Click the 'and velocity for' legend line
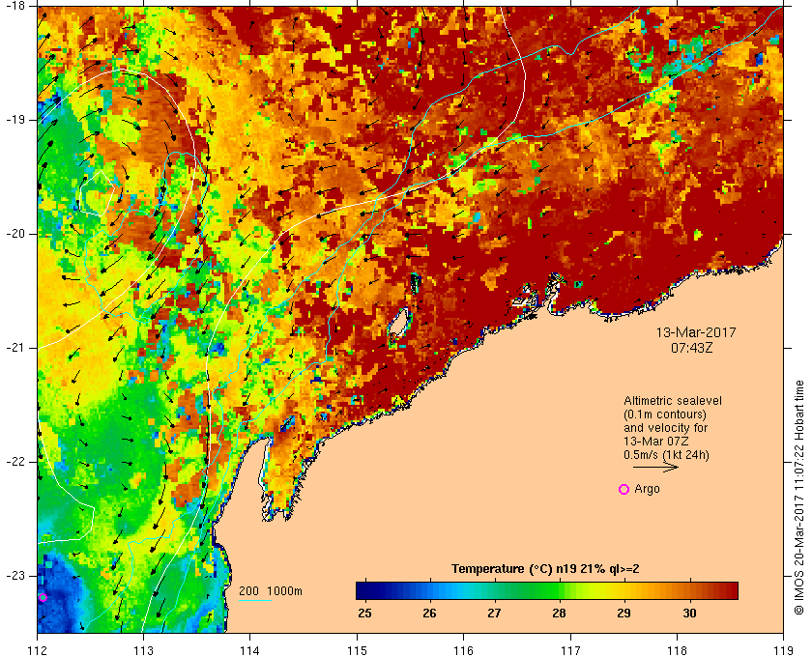 point(665,428)
